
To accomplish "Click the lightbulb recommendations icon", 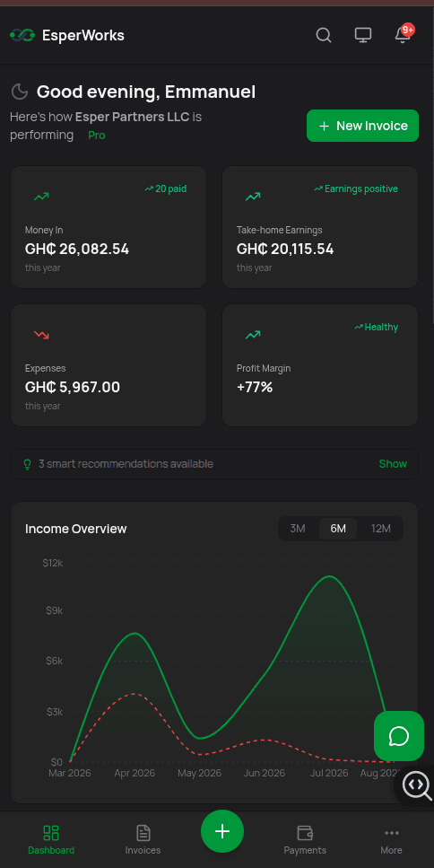I will pyautogui.click(x=27, y=464).
